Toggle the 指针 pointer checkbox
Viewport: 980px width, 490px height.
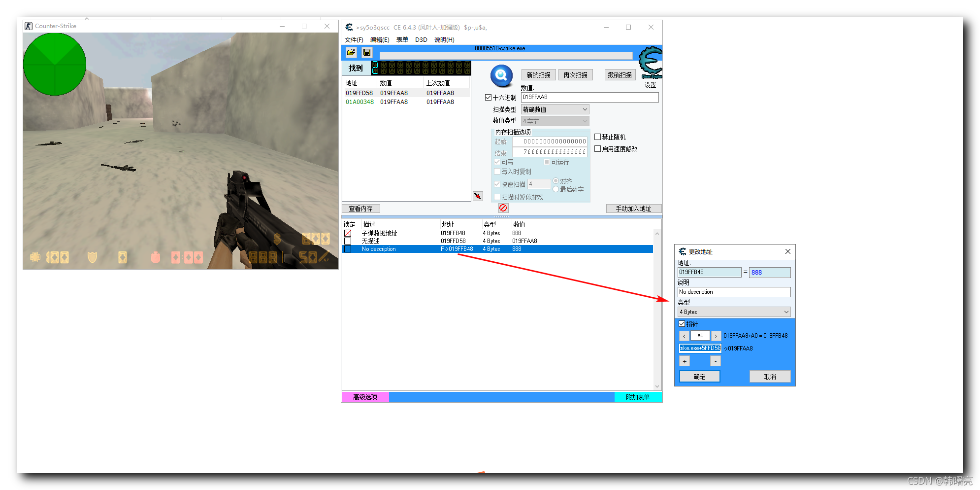point(682,324)
